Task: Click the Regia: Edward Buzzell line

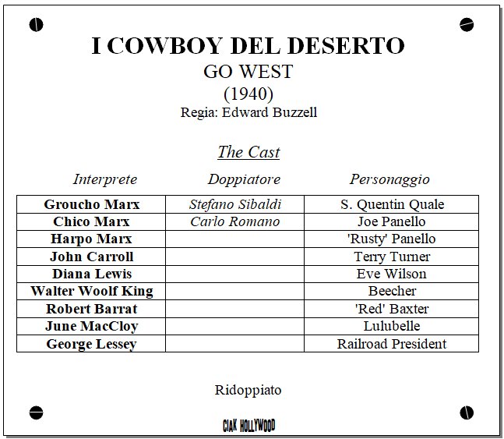Action: [x=248, y=112]
